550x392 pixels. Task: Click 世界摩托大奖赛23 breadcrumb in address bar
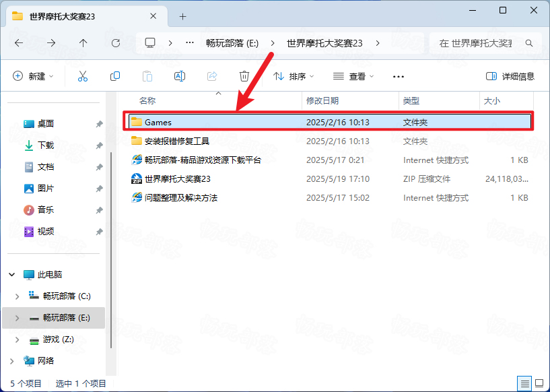pyautogui.click(x=324, y=43)
